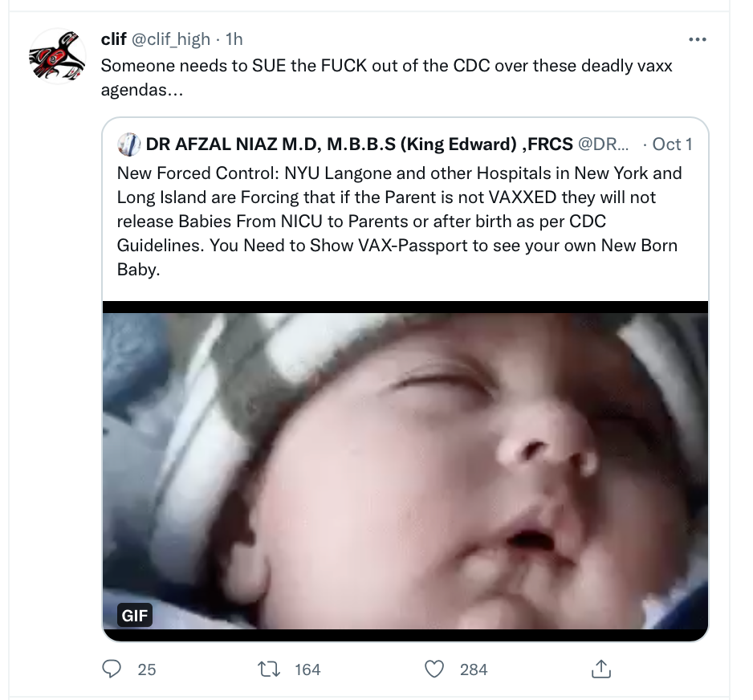
Task: Click the main tweet text about the CDC
Action: 385,76
